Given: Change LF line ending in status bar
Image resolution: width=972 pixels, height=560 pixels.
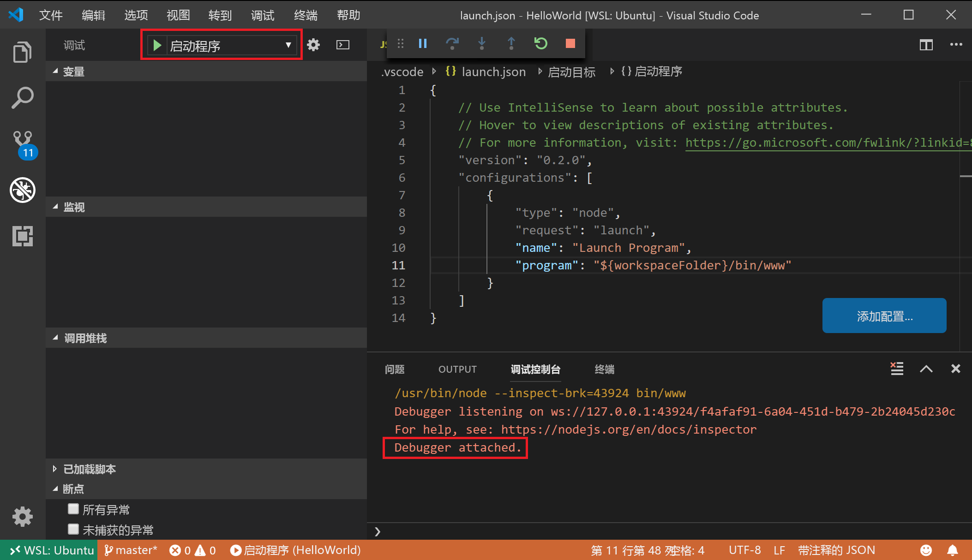Looking at the screenshot, I should [x=779, y=550].
